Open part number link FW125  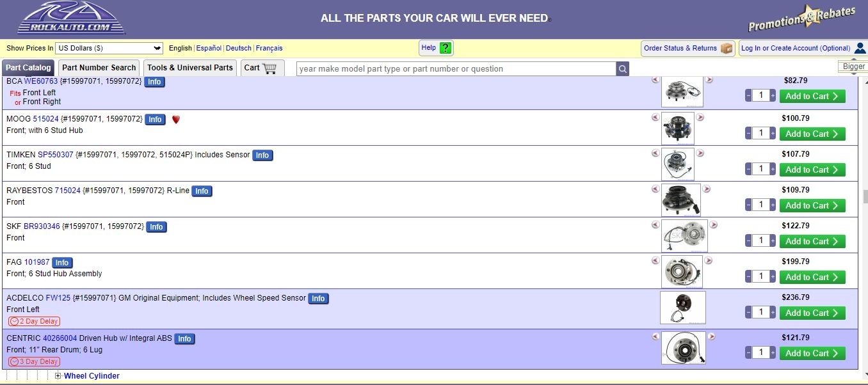pos(58,298)
